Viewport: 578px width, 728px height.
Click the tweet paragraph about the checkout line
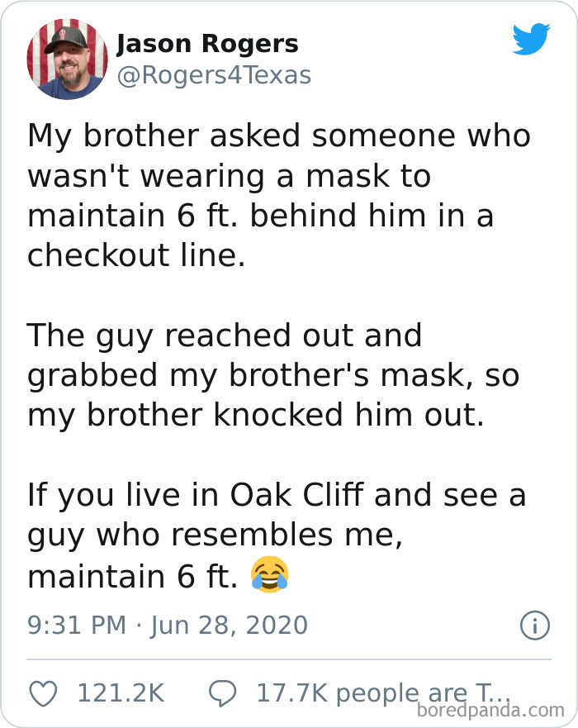(x=277, y=196)
